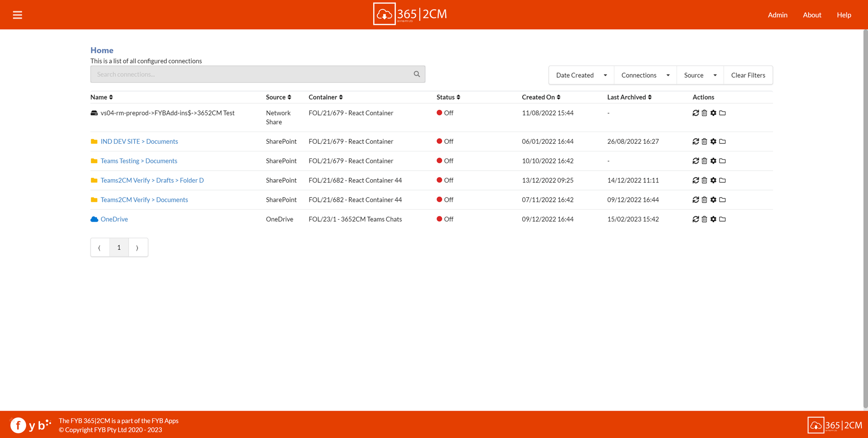Expand the Connections filter dropdown
This screenshot has width=868, height=438.
point(645,75)
